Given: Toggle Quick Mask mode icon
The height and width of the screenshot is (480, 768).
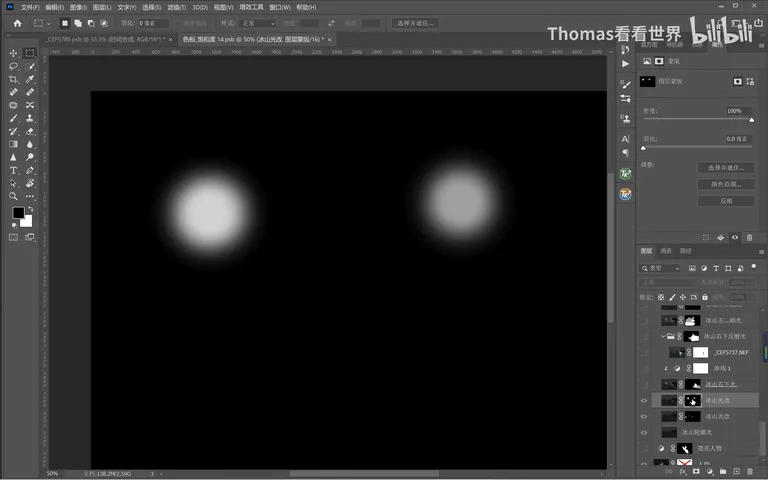Looking at the screenshot, I should [x=13, y=237].
